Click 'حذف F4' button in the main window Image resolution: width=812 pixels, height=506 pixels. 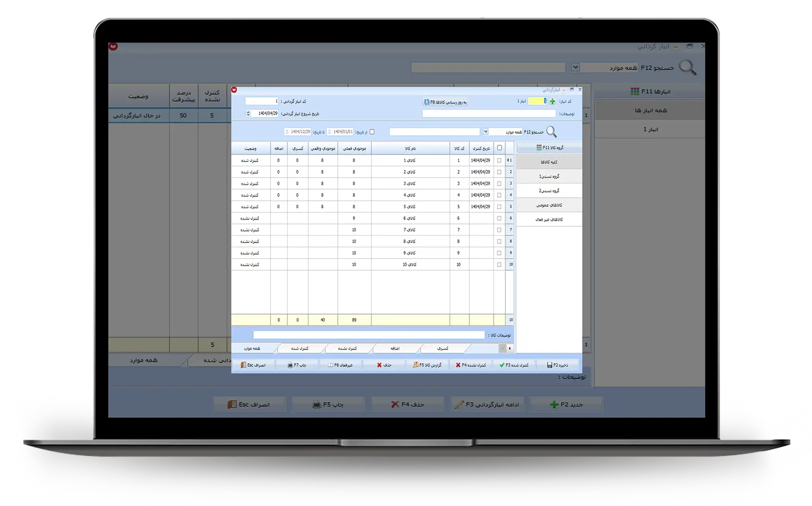(408, 405)
